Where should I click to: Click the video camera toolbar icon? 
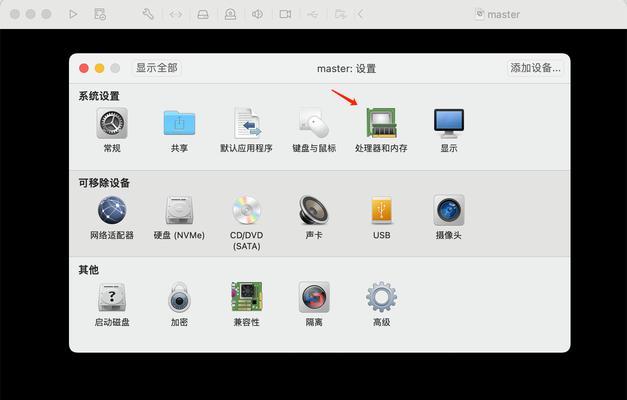tap(285, 14)
